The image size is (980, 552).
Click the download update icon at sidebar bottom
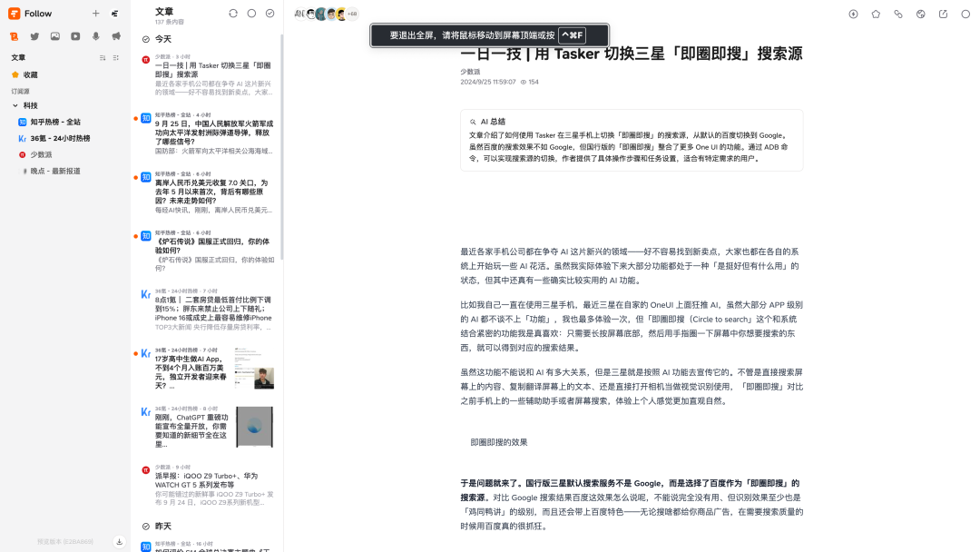click(120, 541)
